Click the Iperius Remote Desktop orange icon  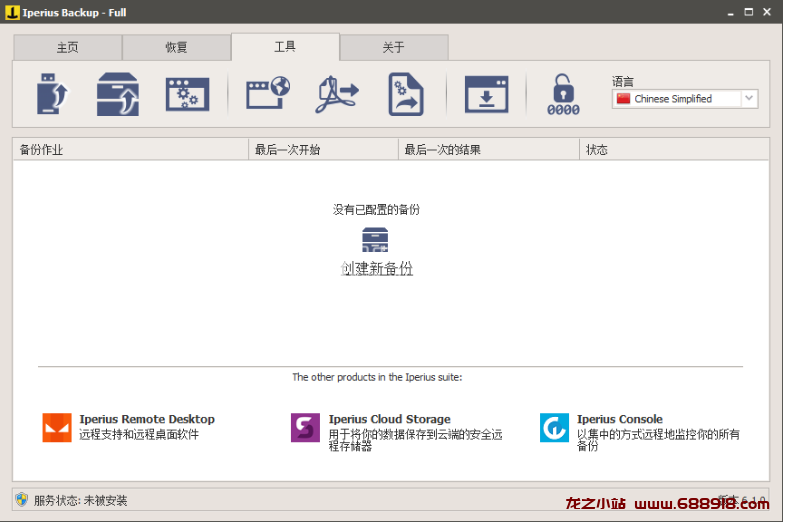57,427
